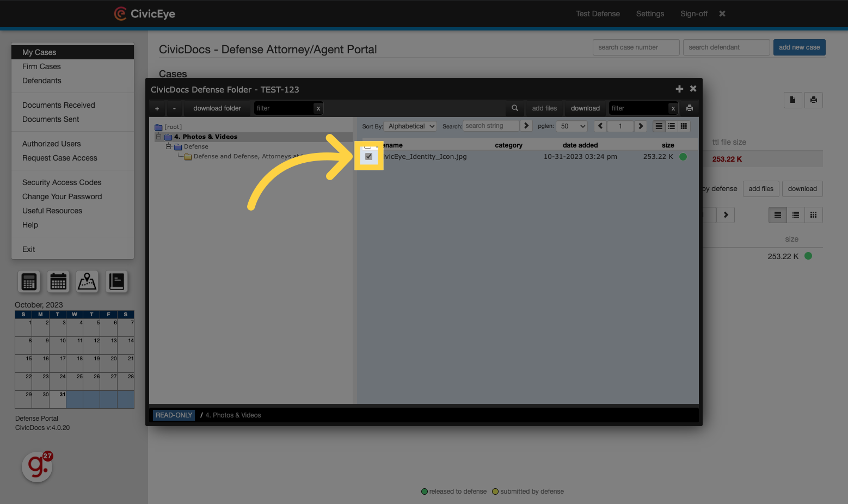Click the search case number field
The width and height of the screenshot is (848, 504).
click(x=636, y=47)
